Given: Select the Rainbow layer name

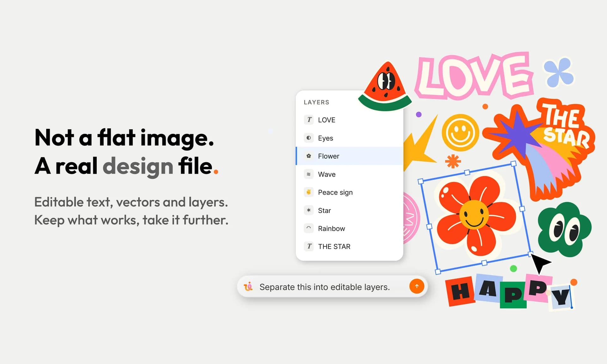Looking at the screenshot, I should [x=331, y=228].
